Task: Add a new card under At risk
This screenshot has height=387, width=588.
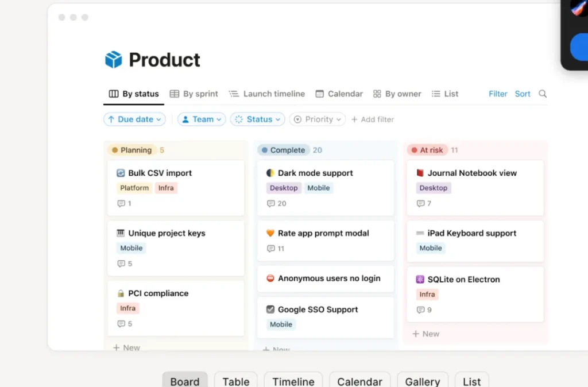Action: [425, 334]
